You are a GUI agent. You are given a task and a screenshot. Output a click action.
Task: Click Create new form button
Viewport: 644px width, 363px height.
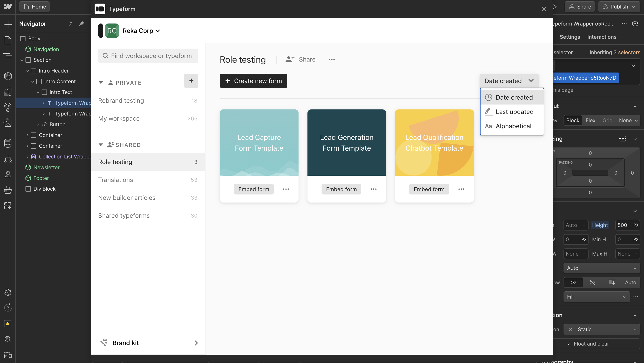pos(253,81)
